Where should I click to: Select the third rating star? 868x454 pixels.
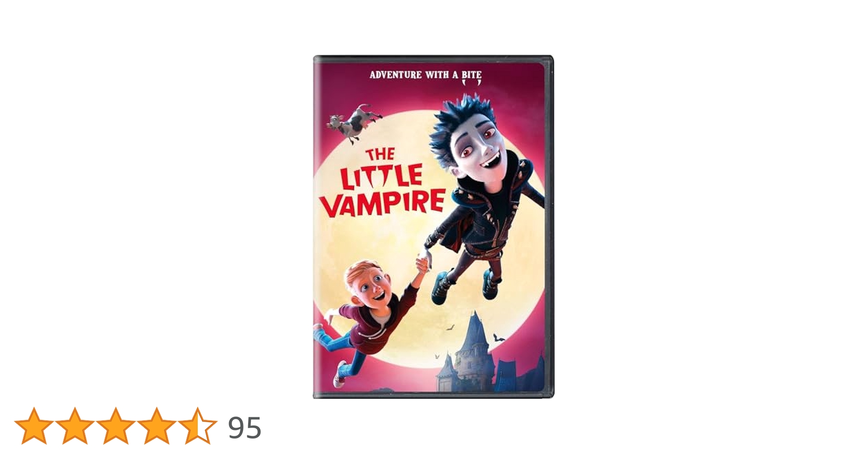pyautogui.click(x=116, y=425)
